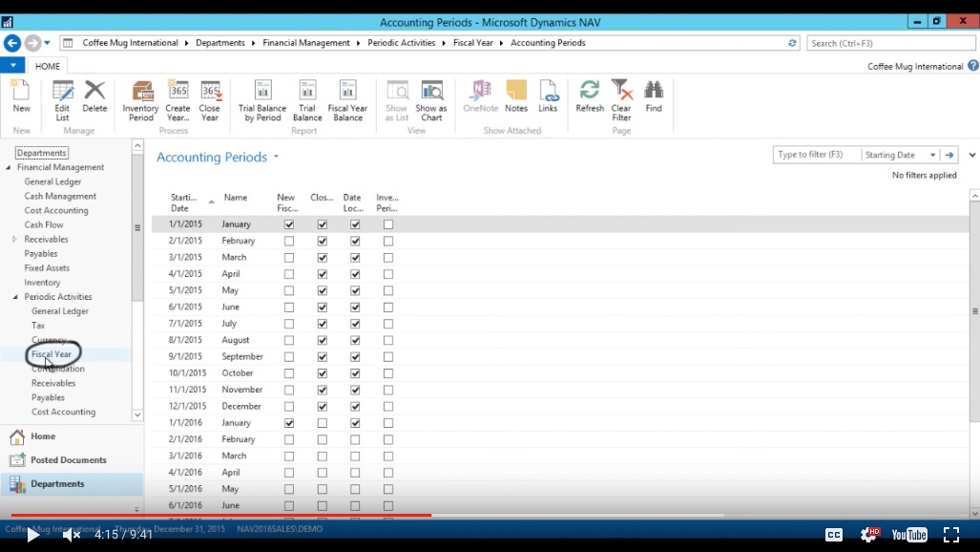Open the video settings gear
This screenshot has height=552, width=980.
[868, 535]
